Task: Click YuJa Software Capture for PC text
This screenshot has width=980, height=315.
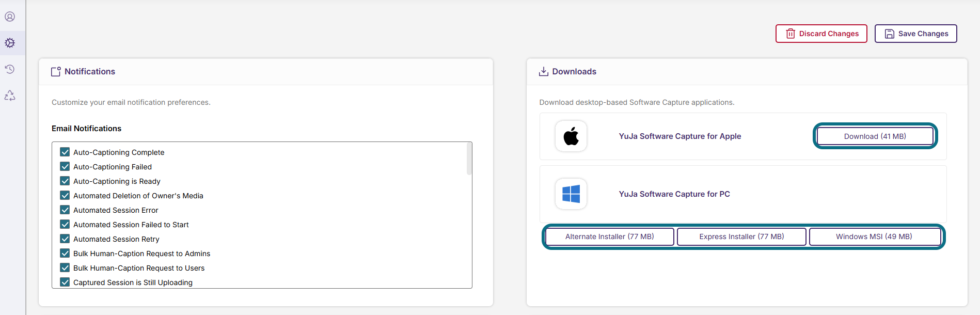Action: (674, 194)
